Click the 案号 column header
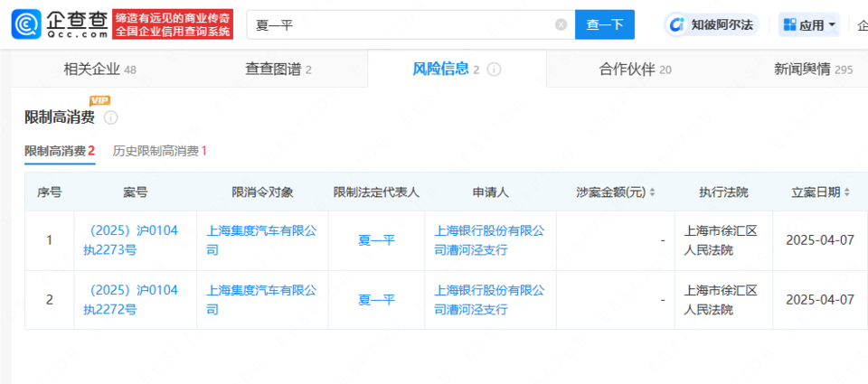868x384 pixels. (135, 192)
